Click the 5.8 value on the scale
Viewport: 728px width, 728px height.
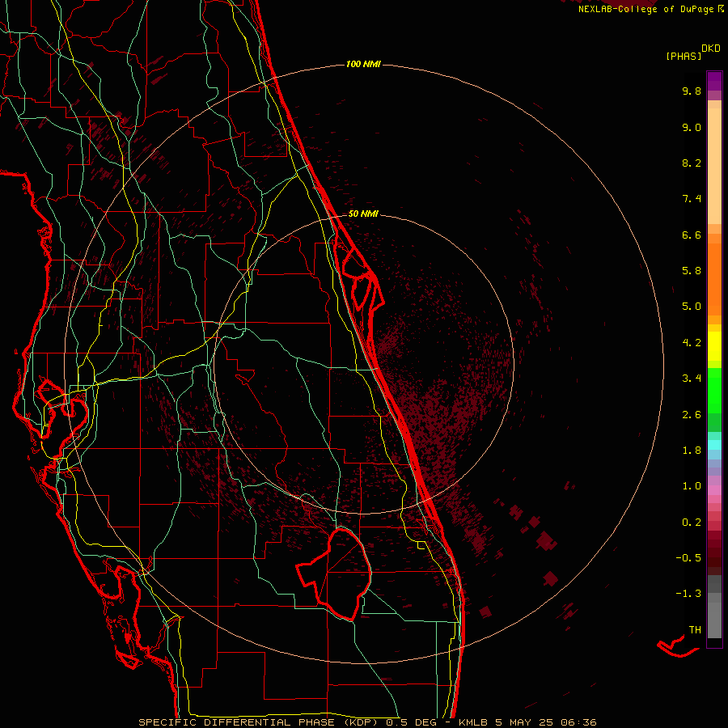click(692, 271)
